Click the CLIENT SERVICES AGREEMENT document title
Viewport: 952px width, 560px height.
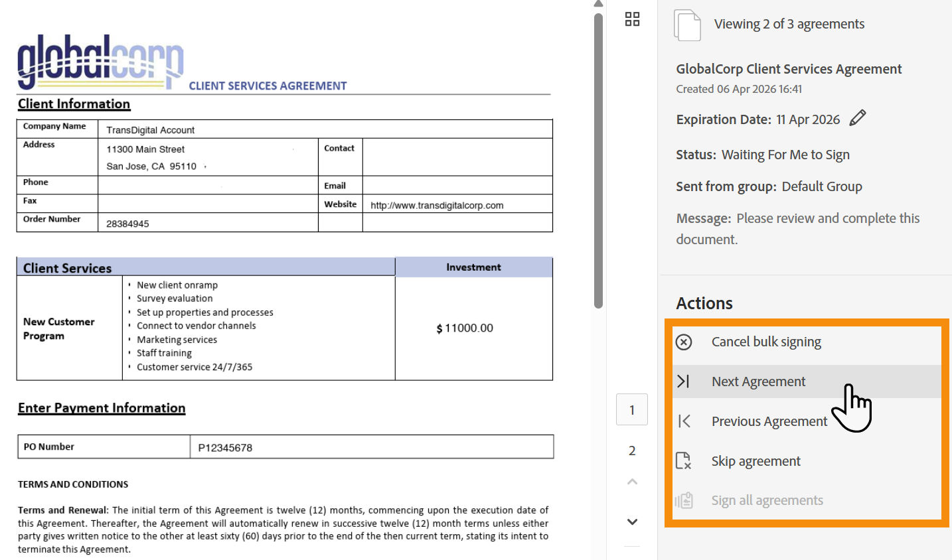[268, 86]
